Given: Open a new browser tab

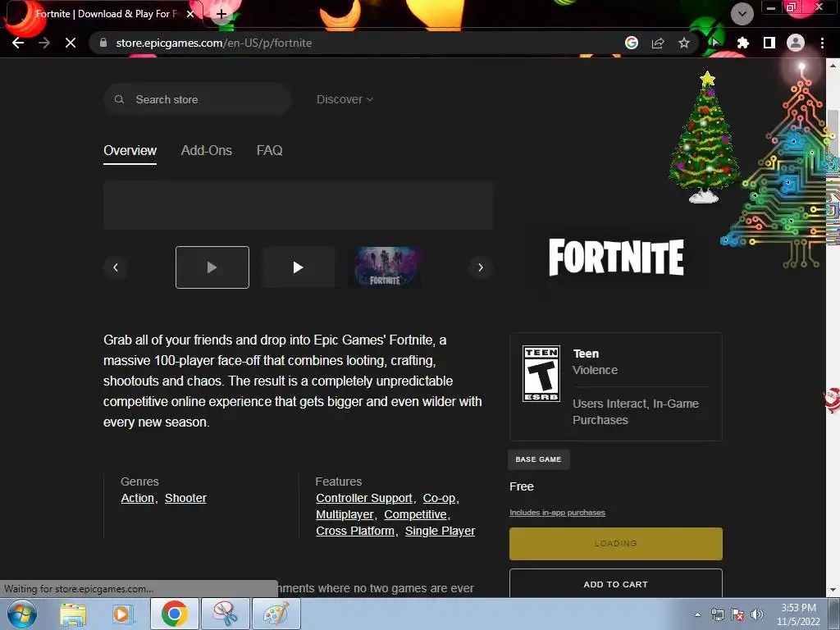Looking at the screenshot, I should coord(221,15).
